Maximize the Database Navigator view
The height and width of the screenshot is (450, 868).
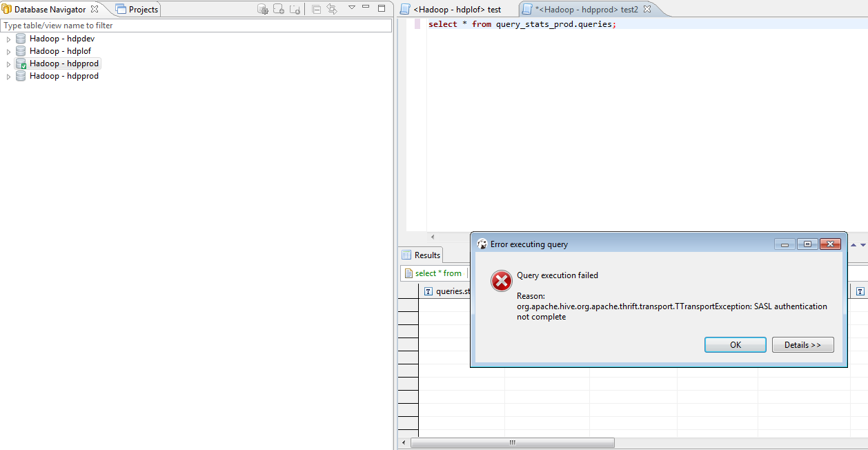(x=382, y=8)
